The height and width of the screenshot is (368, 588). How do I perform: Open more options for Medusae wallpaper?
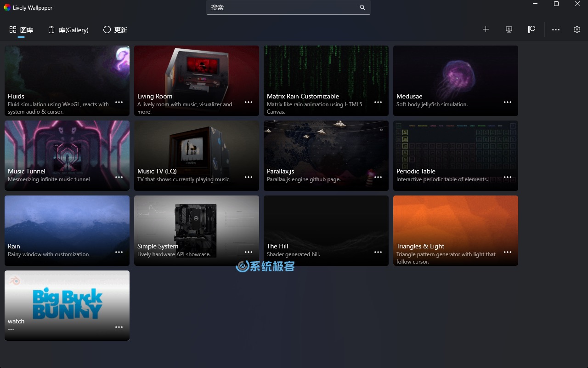(x=508, y=102)
